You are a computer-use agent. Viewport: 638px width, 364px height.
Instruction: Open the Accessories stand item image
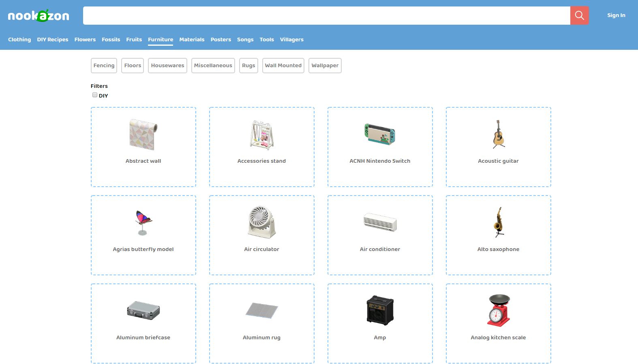261,134
